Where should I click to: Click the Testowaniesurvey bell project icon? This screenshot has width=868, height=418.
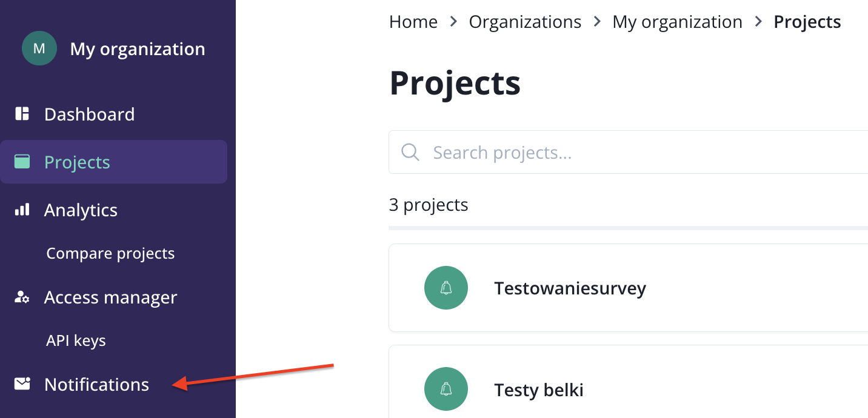click(446, 288)
